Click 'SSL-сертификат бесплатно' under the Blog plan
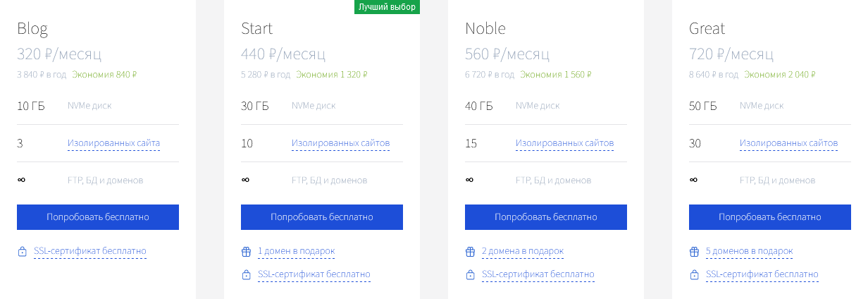This screenshot has width=868, height=299. click(90, 251)
